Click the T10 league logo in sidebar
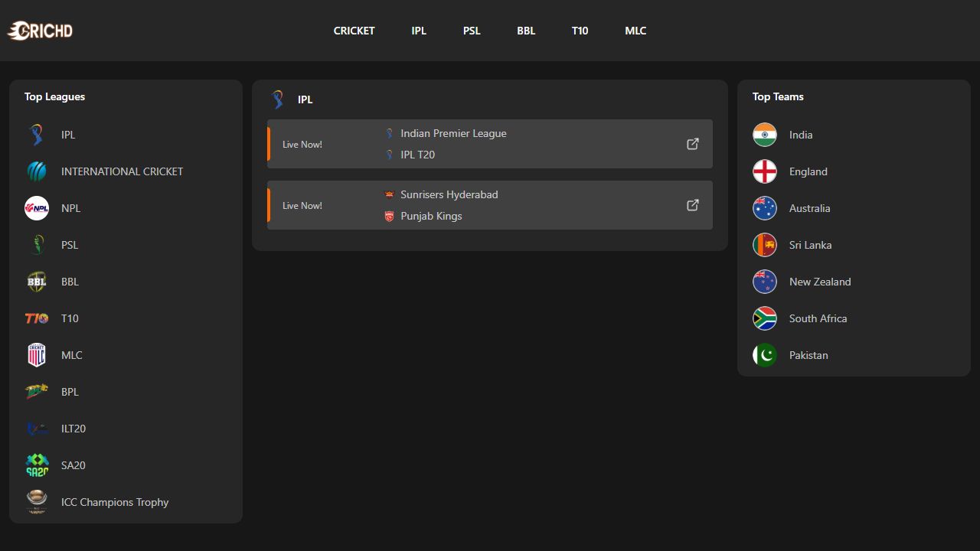This screenshot has height=551, width=980. coord(37,318)
